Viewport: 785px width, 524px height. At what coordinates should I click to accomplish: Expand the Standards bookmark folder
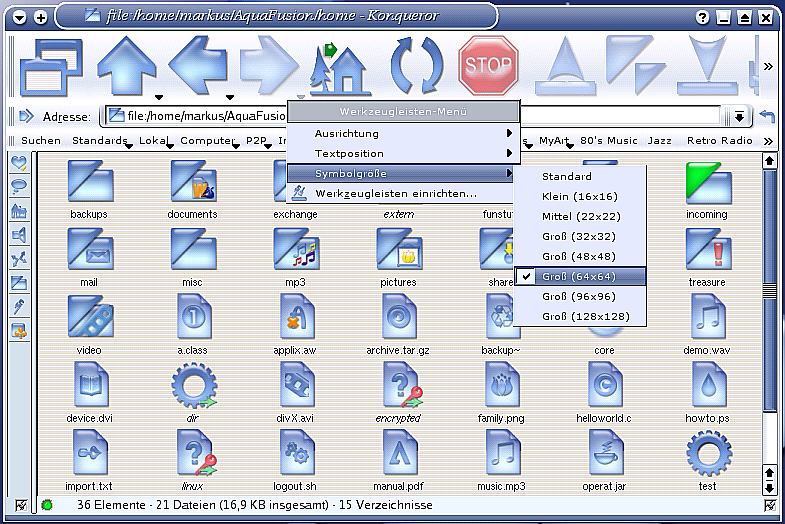click(102, 141)
